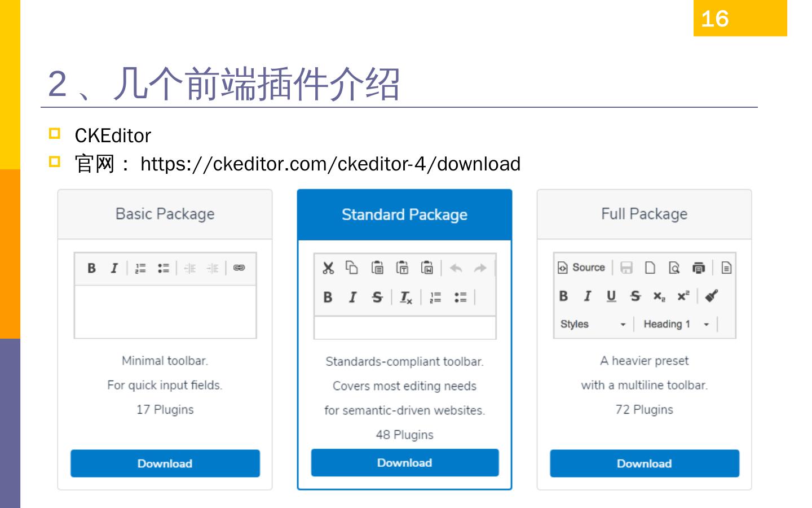The width and height of the screenshot is (812, 508).
Task: Toggle Strikethrough in the Full Package toolbar
Action: [636, 296]
